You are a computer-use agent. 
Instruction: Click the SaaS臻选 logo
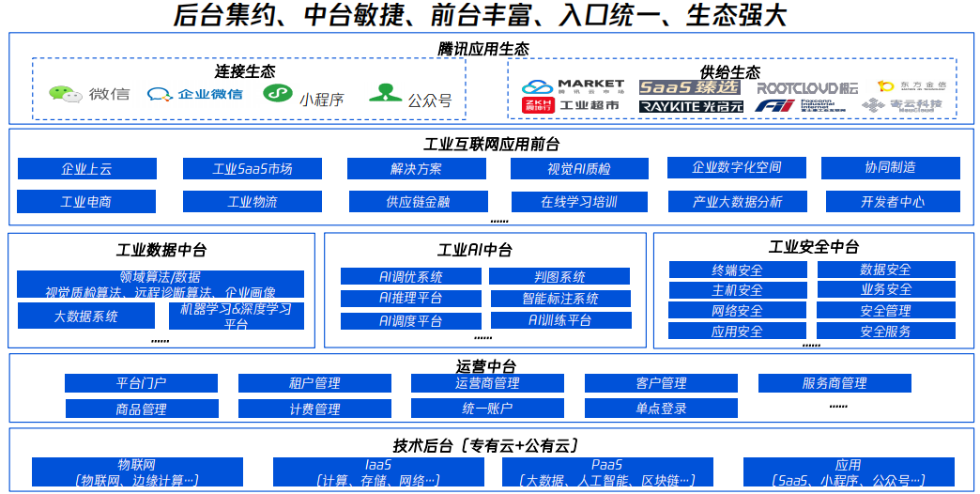(x=689, y=86)
